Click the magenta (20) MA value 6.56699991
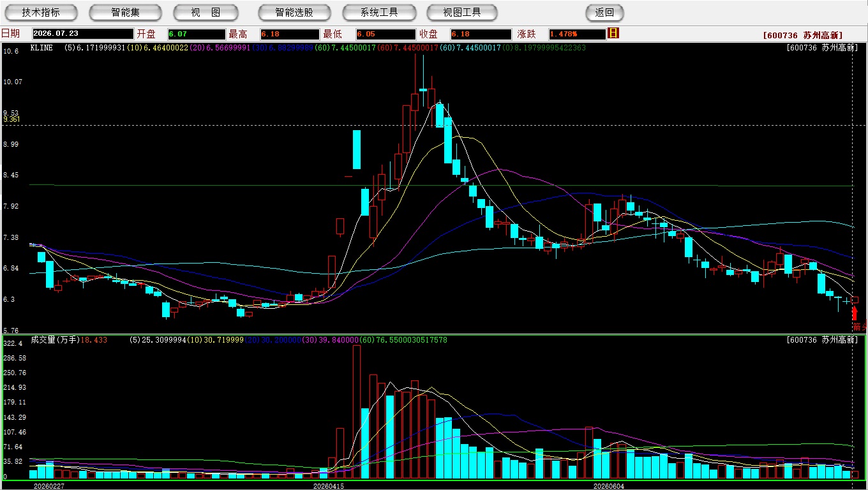This screenshot has height=490, width=868. pyautogui.click(x=220, y=48)
